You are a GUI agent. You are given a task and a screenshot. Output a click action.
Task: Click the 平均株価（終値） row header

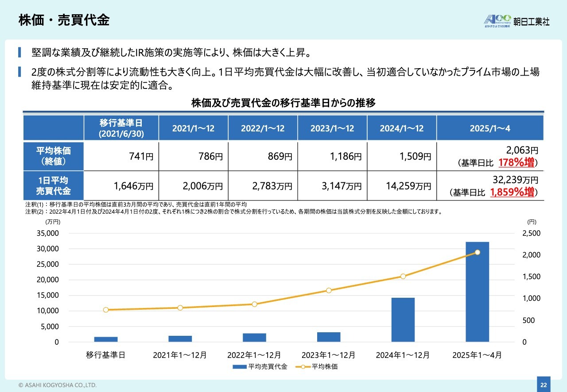point(54,156)
